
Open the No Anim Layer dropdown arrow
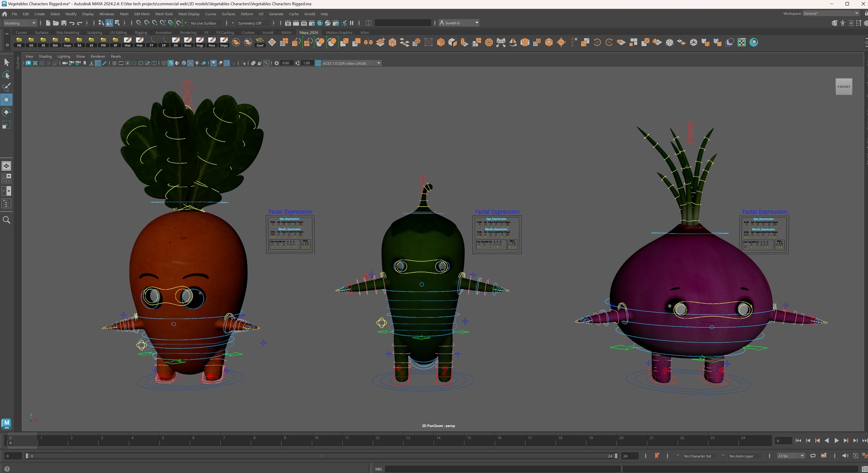pos(723,455)
